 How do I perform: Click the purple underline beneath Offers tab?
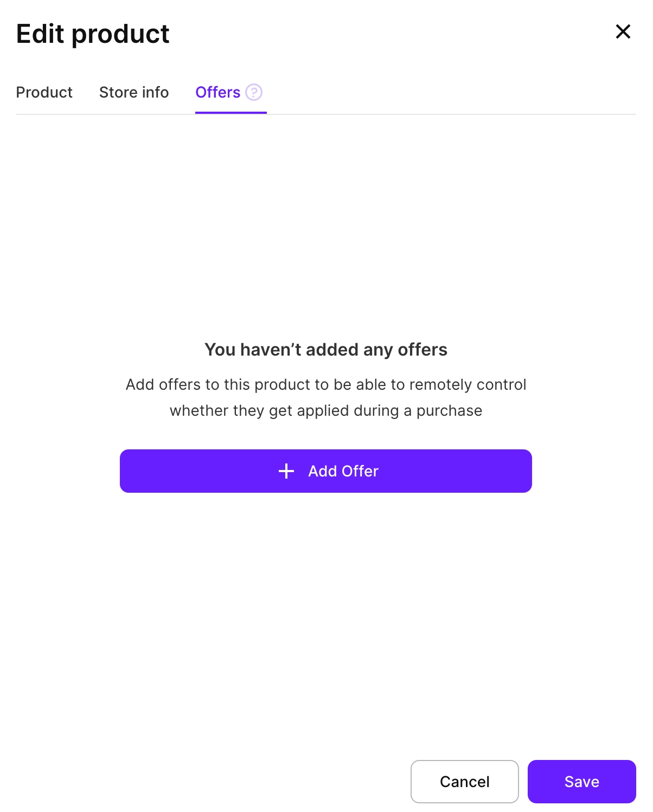tap(231, 112)
